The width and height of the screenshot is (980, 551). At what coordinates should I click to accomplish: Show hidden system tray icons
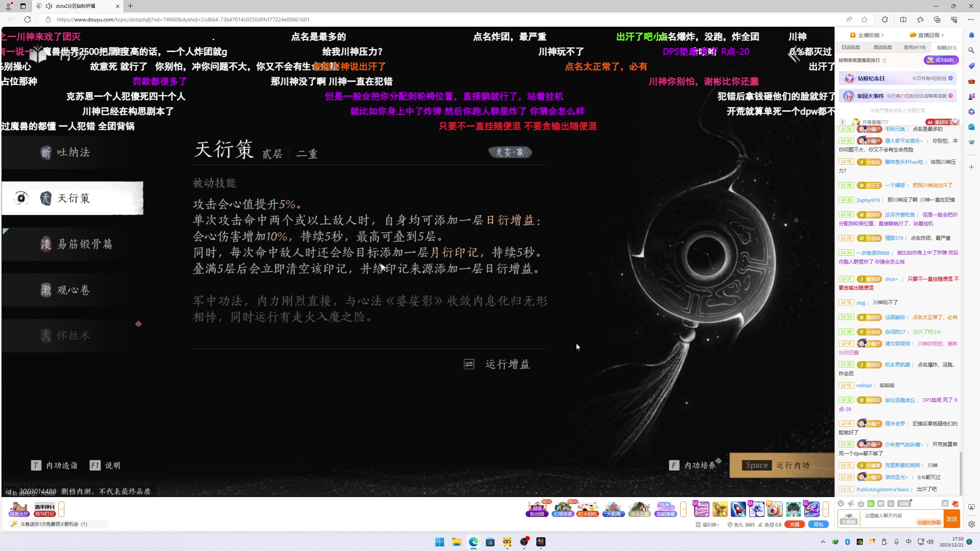click(823, 542)
